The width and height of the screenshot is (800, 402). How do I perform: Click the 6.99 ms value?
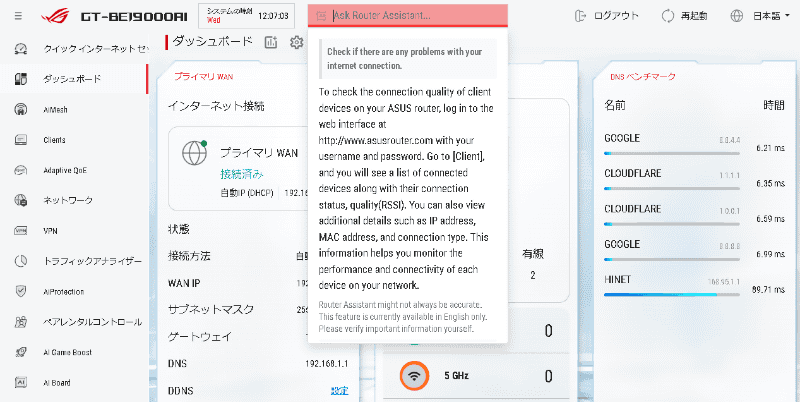click(x=770, y=254)
